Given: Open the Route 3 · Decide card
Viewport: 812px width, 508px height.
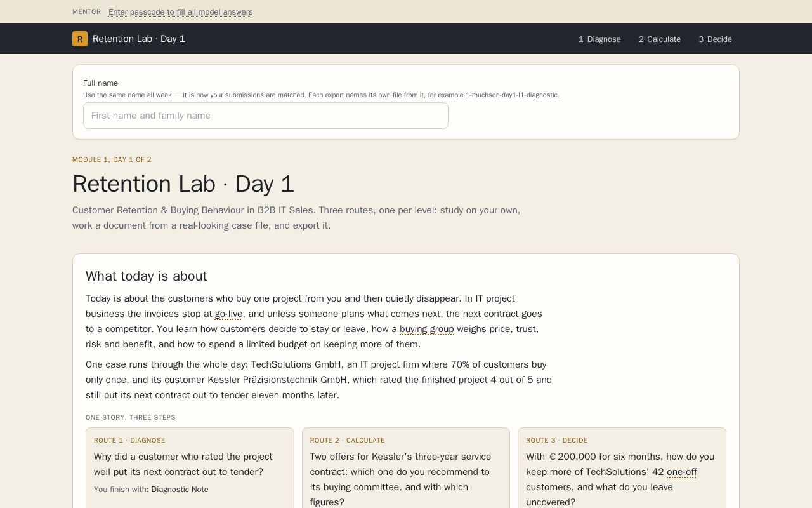Looking at the screenshot, I should 622,468.
